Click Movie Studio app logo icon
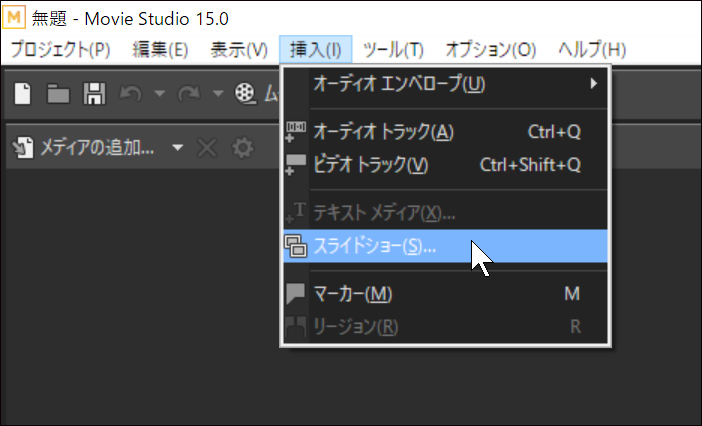The width and height of the screenshot is (702, 426). pyautogui.click(x=14, y=17)
